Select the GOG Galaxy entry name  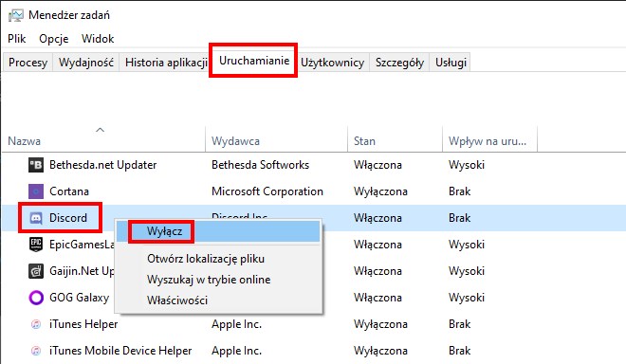(x=79, y=298)
